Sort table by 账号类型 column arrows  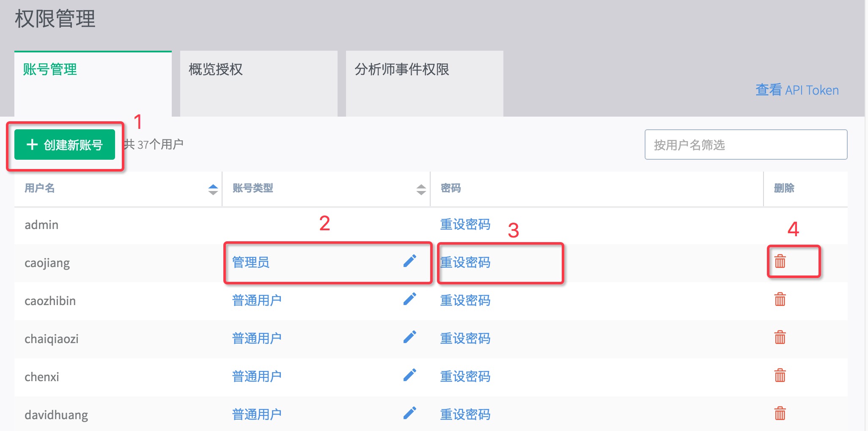tap(421, 189)
